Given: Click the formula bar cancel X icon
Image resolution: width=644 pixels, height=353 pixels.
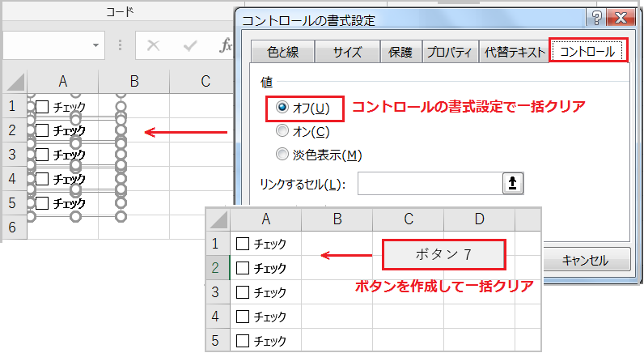Looking at the screenshot, I should (152, 45).
